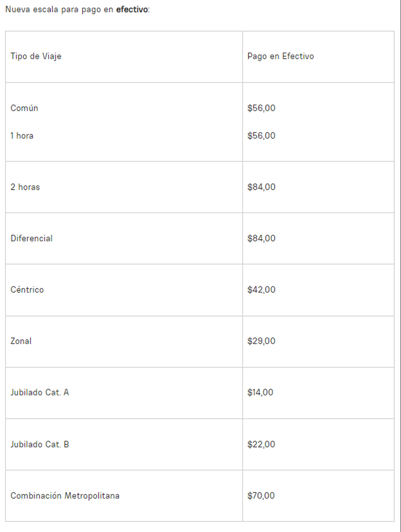Click the $14,00 cash price
The height and width of the screenshot is (532, 401).
pyautogui.click(x=260, y=392)
